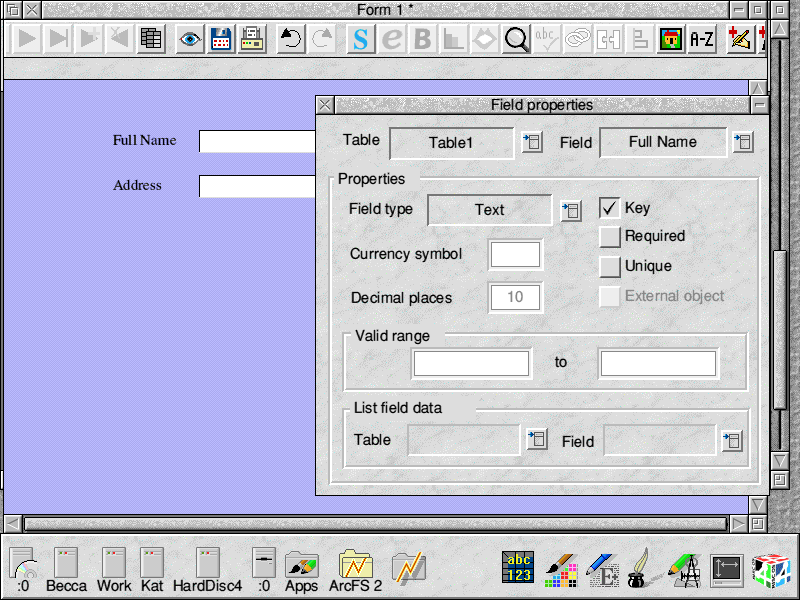Click the Full Name form field box

tap(257, 141)
